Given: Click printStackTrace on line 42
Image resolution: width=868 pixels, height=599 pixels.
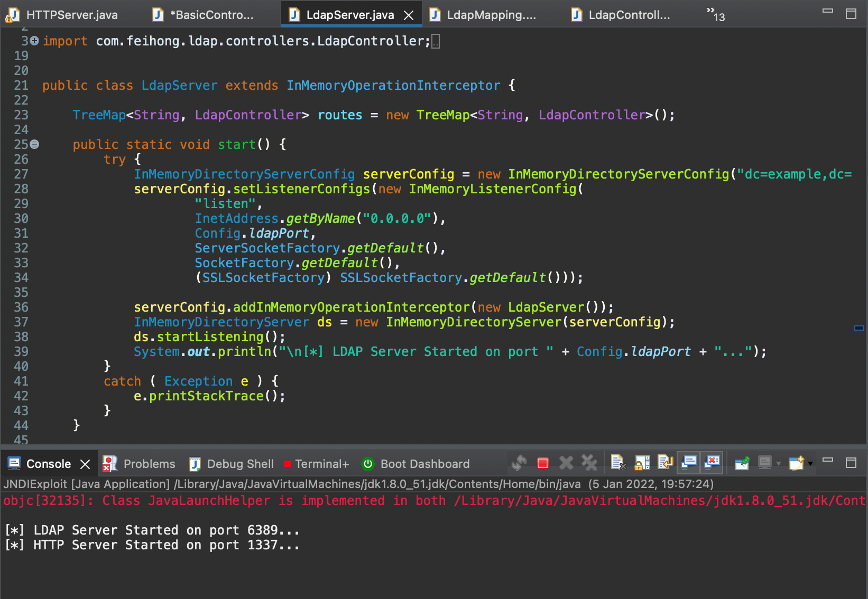Looking at the screenshot, I should pyautogui.click(x=206, y=396).
